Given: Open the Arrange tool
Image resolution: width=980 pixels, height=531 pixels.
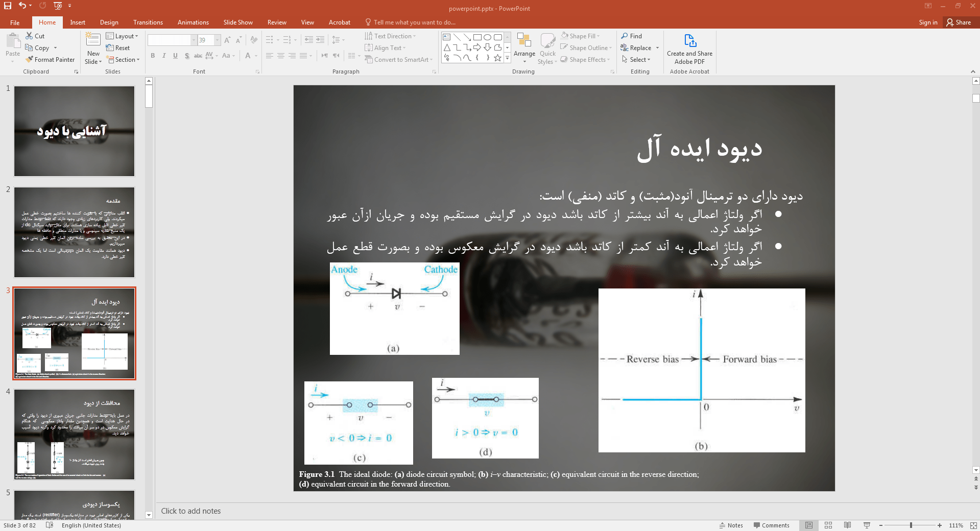Looking at the screenshot, I should [524, 48].
